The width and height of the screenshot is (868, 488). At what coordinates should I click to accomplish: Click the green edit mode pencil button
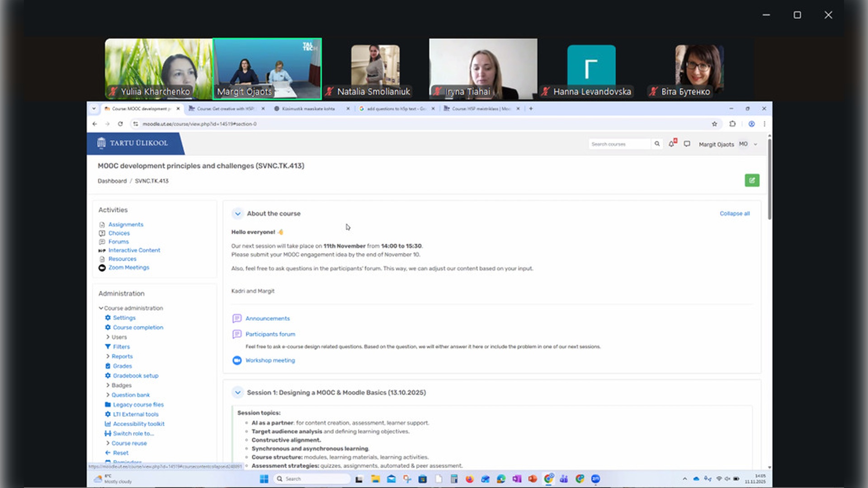(752, 181)
